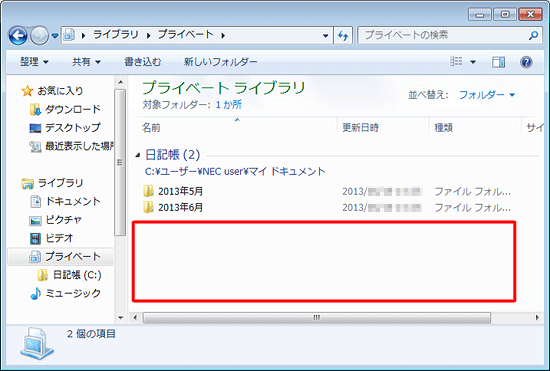Click the ピクチャ library icon
Image resolution: width=550 pixels, height=371 pixels.
coord(35,220)
